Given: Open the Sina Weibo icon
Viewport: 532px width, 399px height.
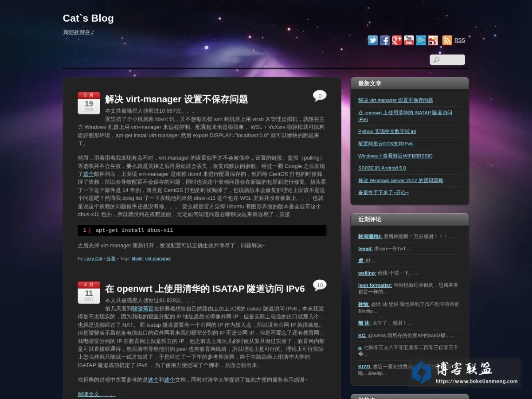Looking at the screenshot, I should (433, 40).
